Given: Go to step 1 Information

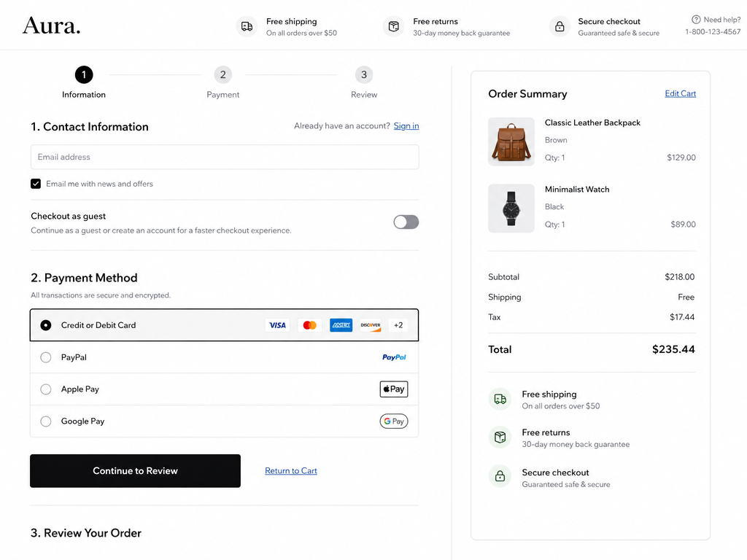Looking at the screenshot, I should click(84, 75).
